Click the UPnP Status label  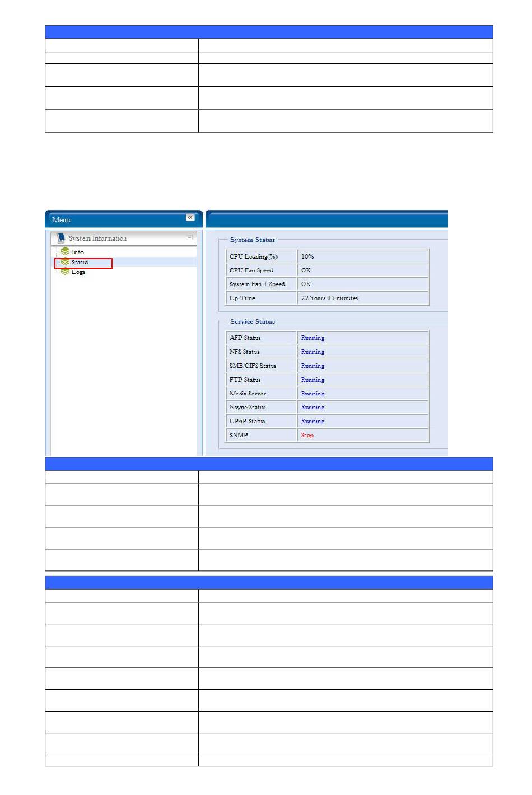pos(247,422)
